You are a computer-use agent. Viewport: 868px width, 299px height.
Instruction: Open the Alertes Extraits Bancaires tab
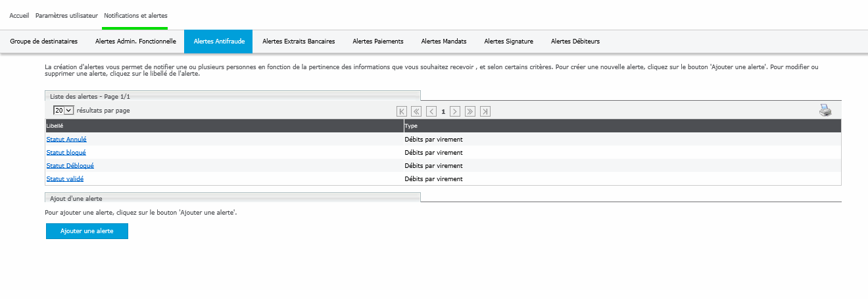click(299, 41)
